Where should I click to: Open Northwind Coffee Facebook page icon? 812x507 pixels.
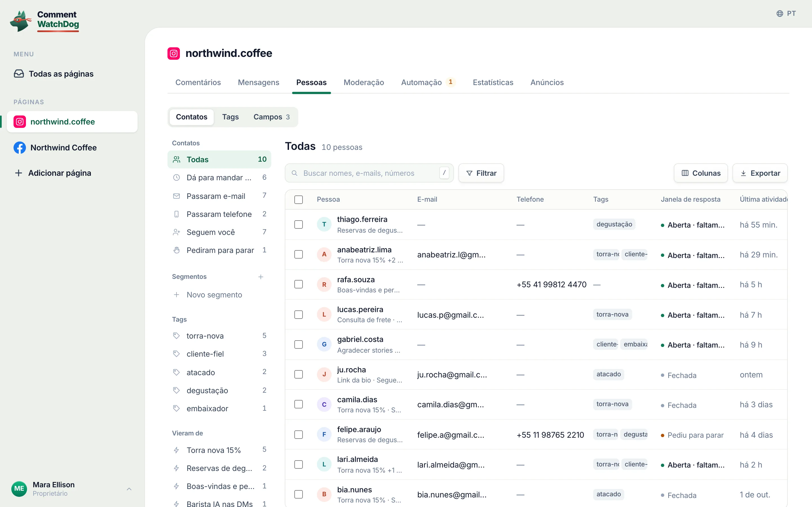[20, 148]
